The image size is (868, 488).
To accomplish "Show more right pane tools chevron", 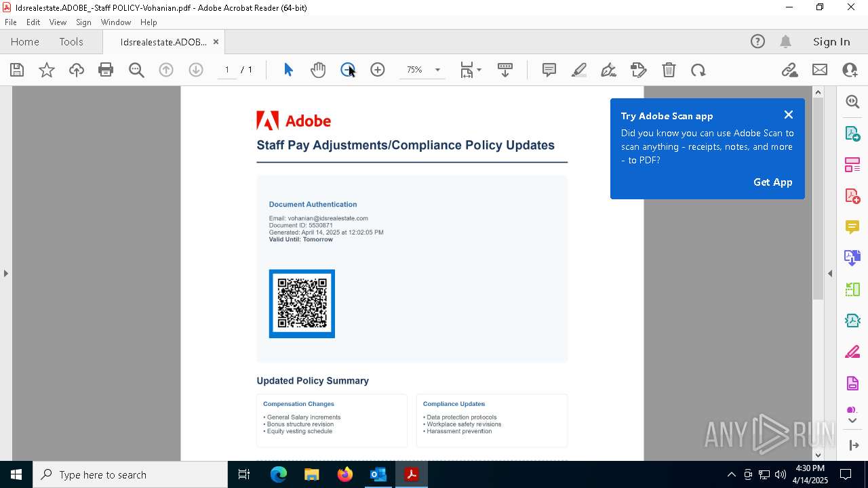I will (852, 421).
